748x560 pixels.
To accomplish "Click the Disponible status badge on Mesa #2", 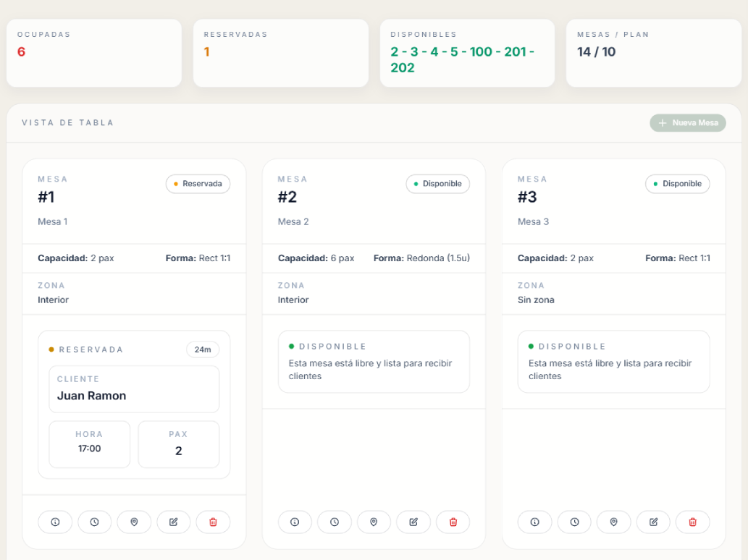I will point(437,184).
